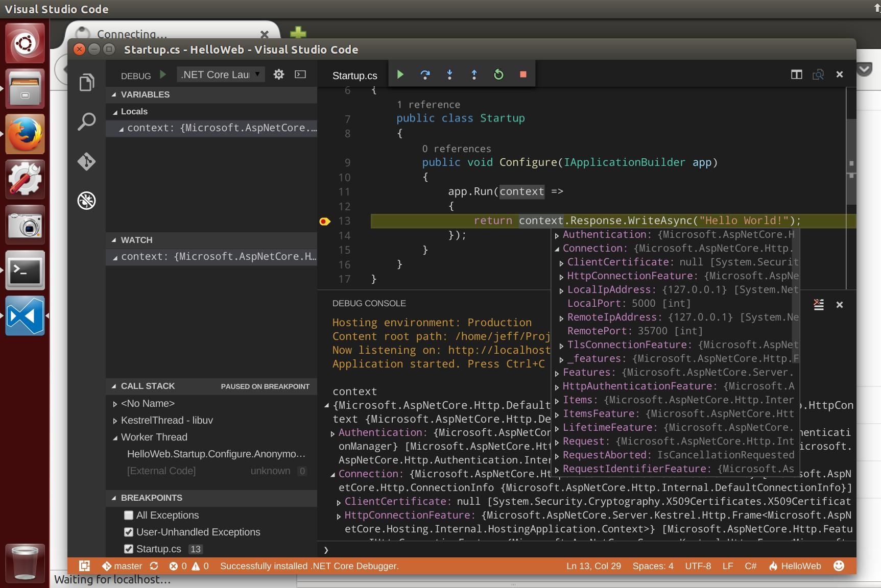Step over in the debug toolbar
Viewport: 881px width, 588px height.
(x=425, y=75)
